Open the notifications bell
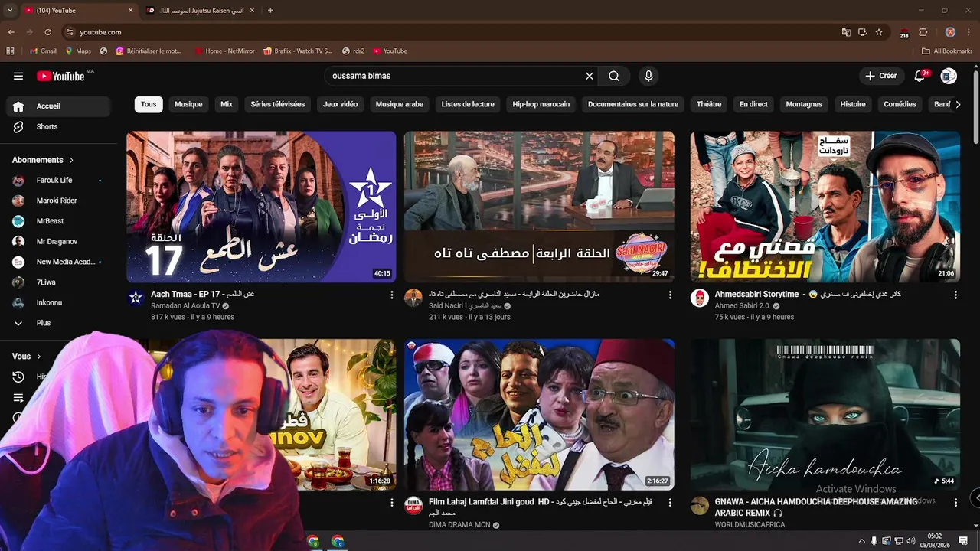 click(x=920, y=76)
